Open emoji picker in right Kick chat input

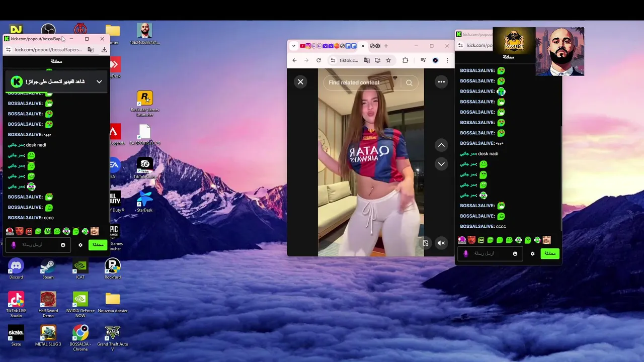pos(515,254)
